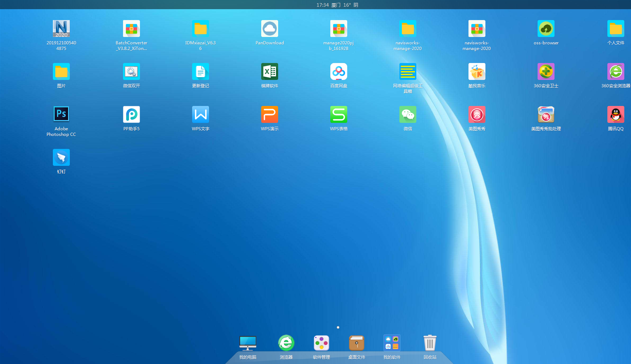
Task: Launch 美图秀秀
Action: [477, 114]
